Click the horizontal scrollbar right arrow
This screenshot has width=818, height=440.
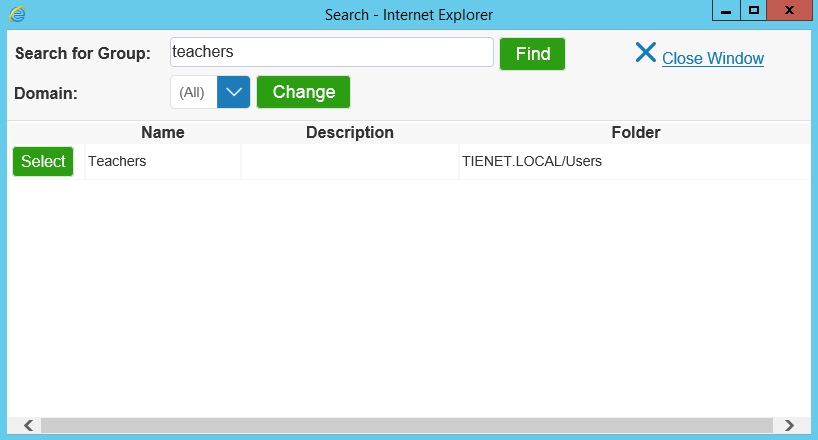789,425
